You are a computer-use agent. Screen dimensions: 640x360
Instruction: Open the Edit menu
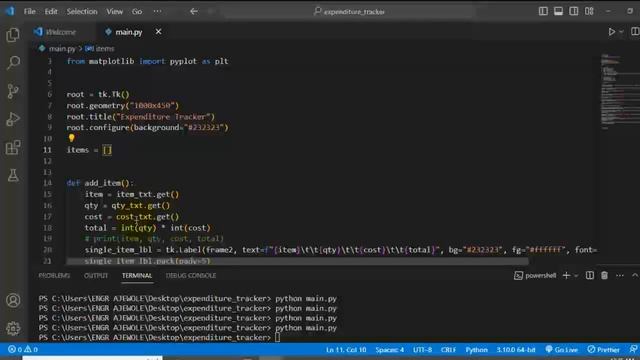51,11
